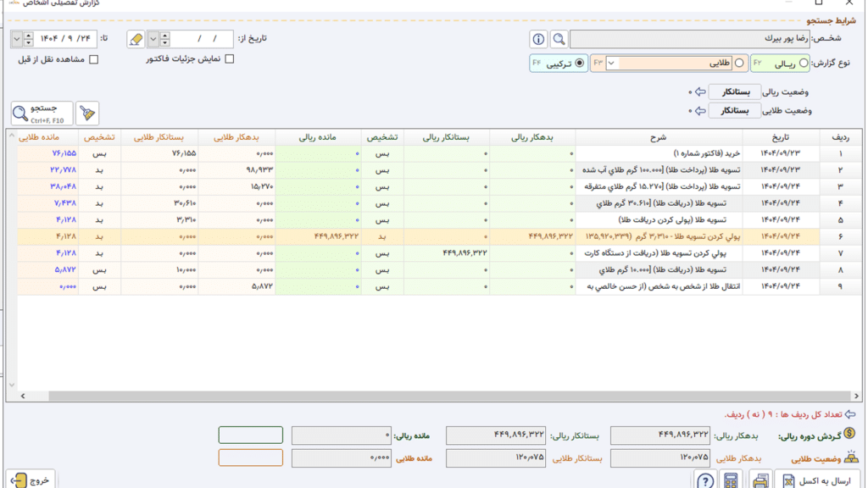Click the printer icon
This screenshot has width=868, height=488.
pyautogui.click(x=760, y=480)
